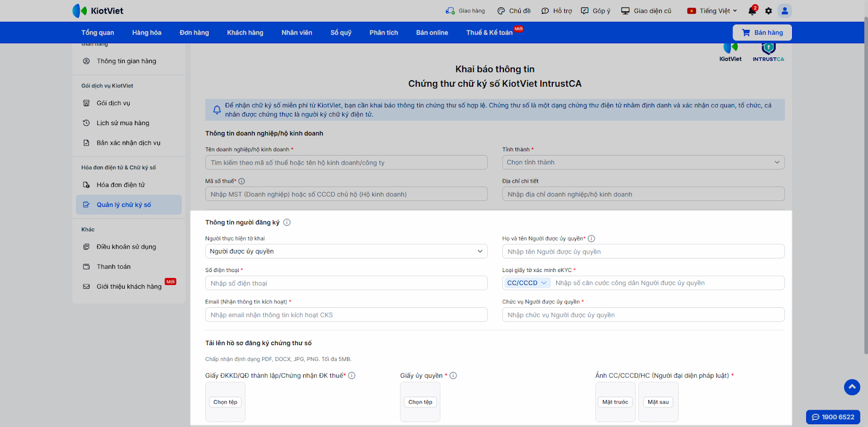Screen dimensions: 868x427
Task: Open Góp ý feedback option
Action: click(x=596, y=11)
